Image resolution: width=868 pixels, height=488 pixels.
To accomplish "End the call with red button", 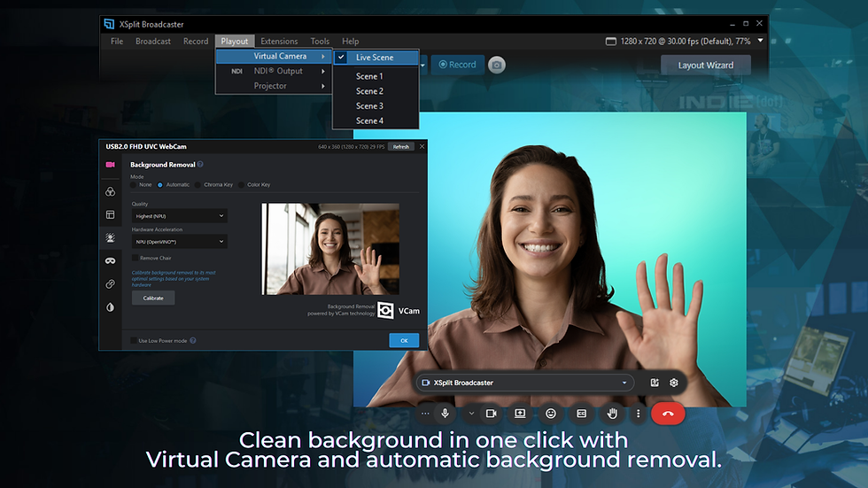I will tap(668, 414).
